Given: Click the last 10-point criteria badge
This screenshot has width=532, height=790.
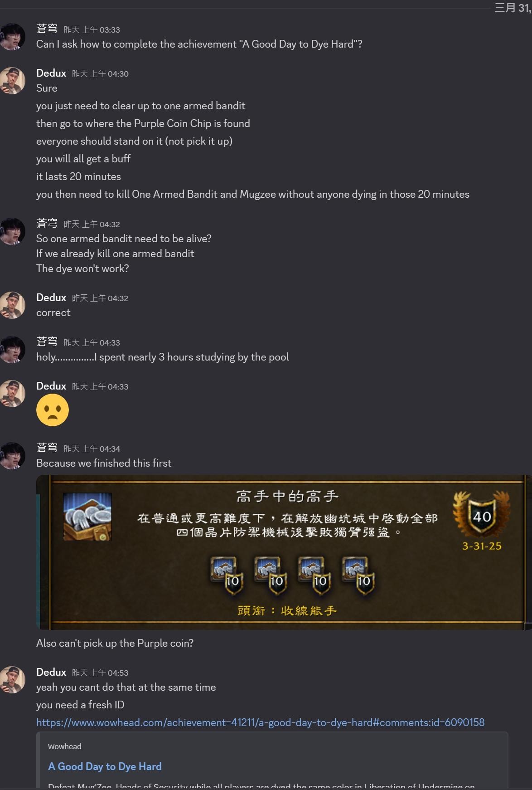Looking at the screenshot, I should pyautogui.click(x=359, y=575).
